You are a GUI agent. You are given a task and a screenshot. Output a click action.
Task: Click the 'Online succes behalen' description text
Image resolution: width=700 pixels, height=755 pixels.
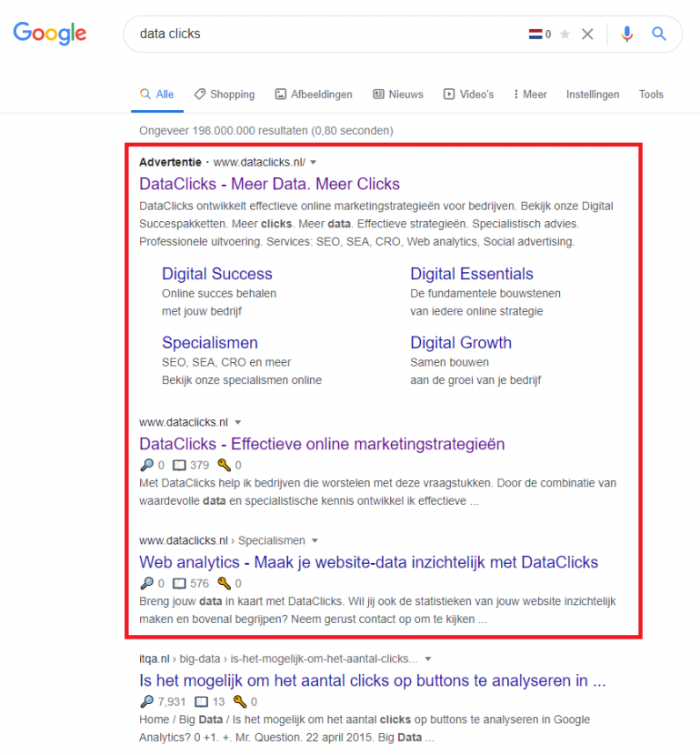(219, 293)
